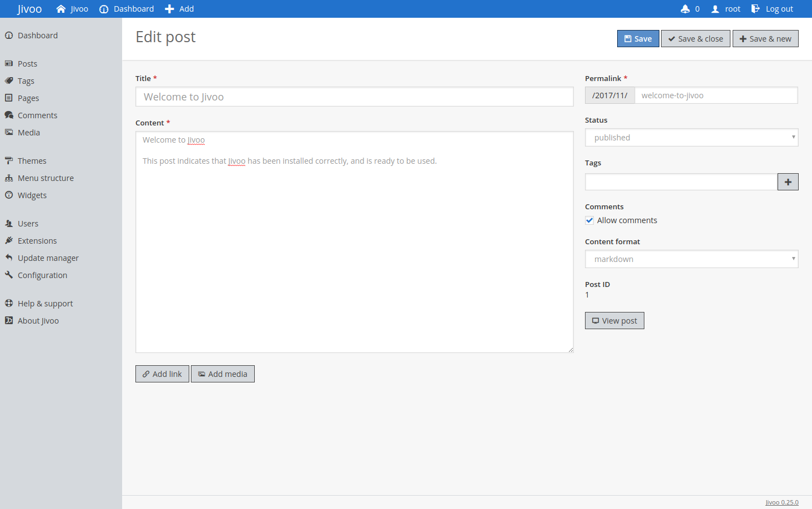Click the Log out icon

click(755, 9)
